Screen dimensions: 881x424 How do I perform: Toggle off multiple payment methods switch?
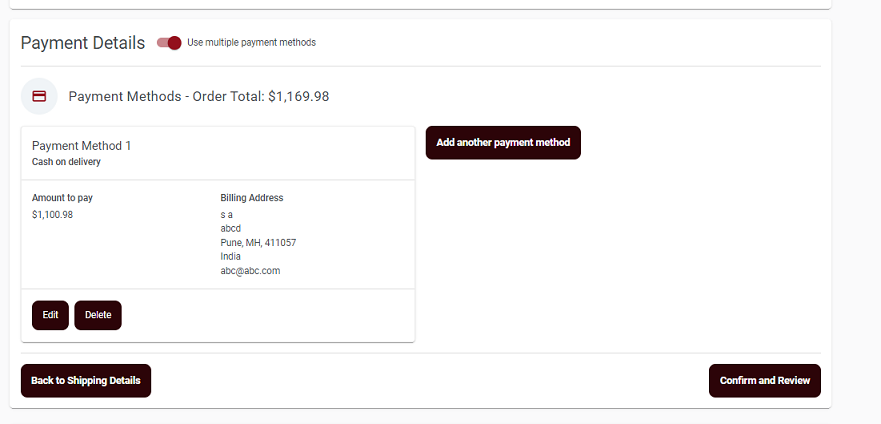169,43
